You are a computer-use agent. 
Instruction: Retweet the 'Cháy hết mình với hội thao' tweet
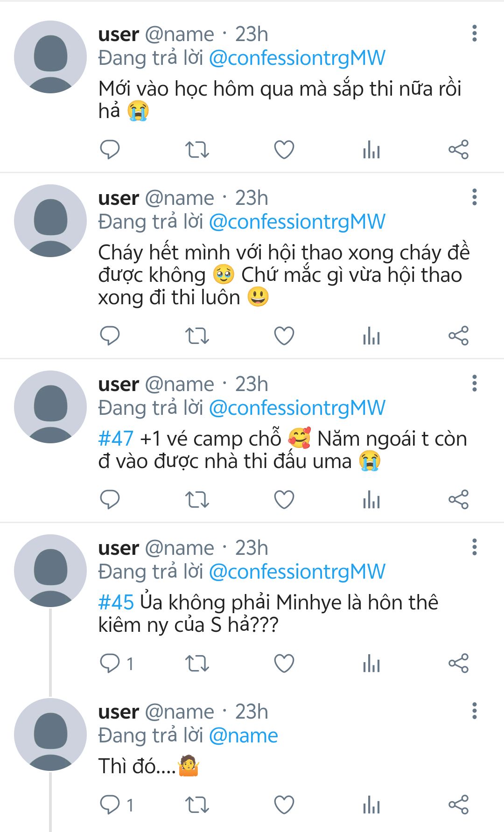(x=197, y=336)
